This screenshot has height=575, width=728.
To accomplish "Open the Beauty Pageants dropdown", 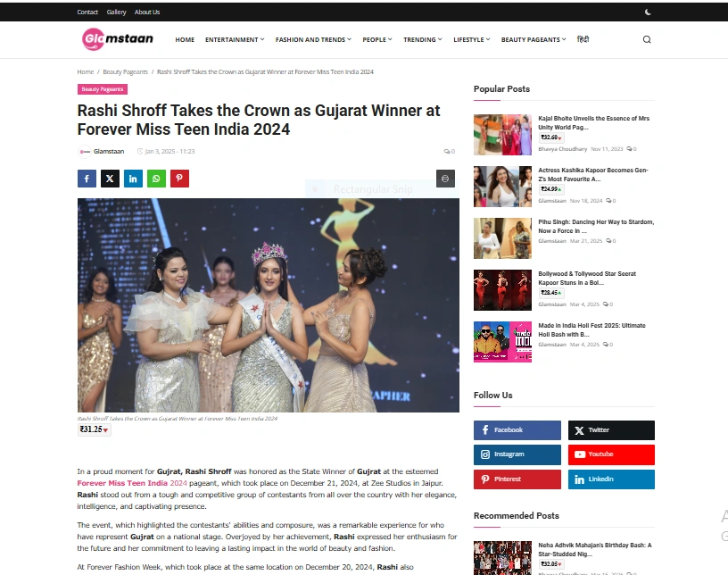I will [x=534, y=39].
